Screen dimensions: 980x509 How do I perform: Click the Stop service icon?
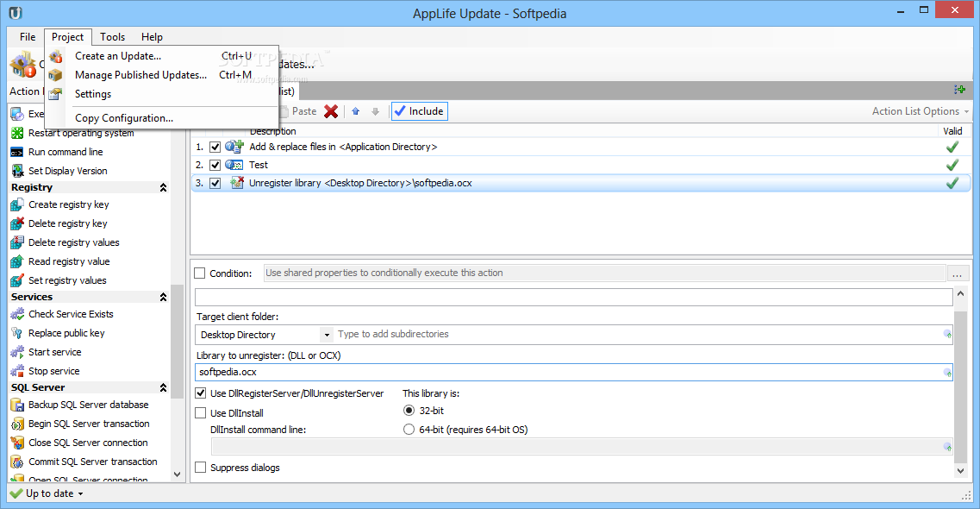(x=17, y=371)
